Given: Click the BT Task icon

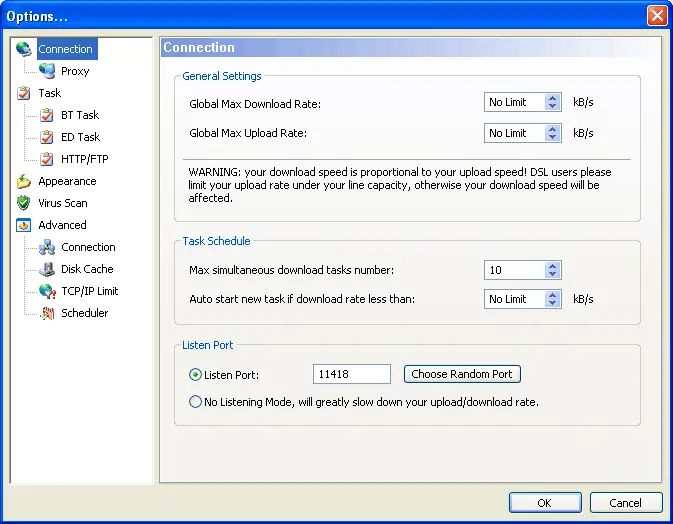Looking at the screenshot, I should pos(47,115).
